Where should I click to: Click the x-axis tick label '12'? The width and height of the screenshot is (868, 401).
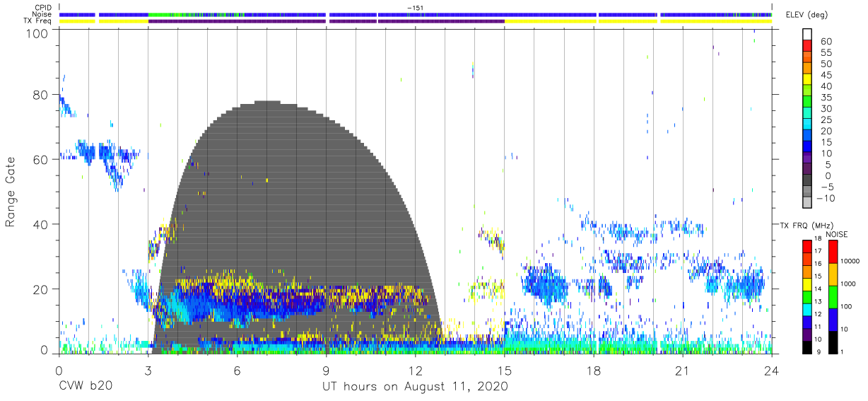pyautogui.click(x=415, y=370)
